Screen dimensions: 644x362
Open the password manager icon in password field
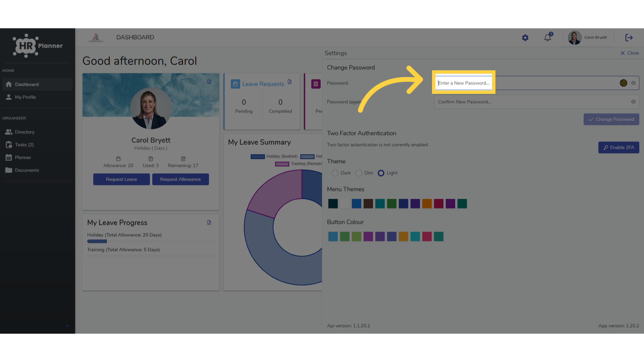pyautogui.click(x=623, y=83)
